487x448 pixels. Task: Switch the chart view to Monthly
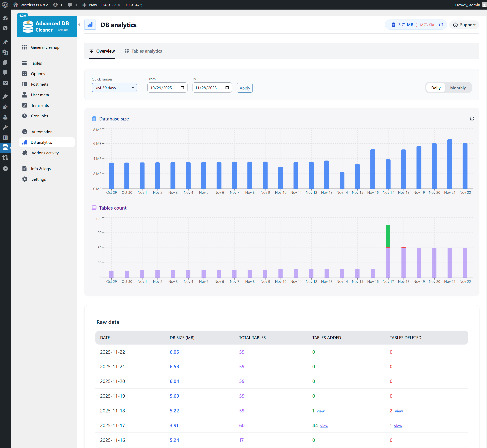[x=458, y=88]
